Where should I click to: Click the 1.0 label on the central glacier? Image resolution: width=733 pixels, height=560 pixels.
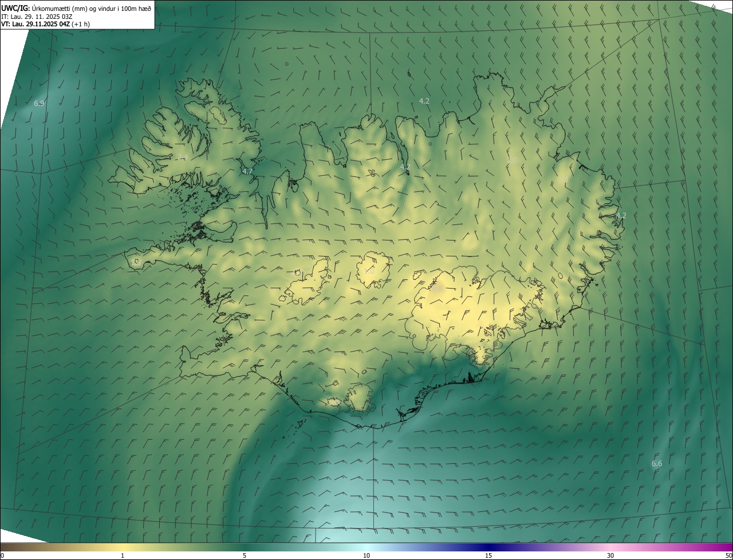click(x=369, y=271)
